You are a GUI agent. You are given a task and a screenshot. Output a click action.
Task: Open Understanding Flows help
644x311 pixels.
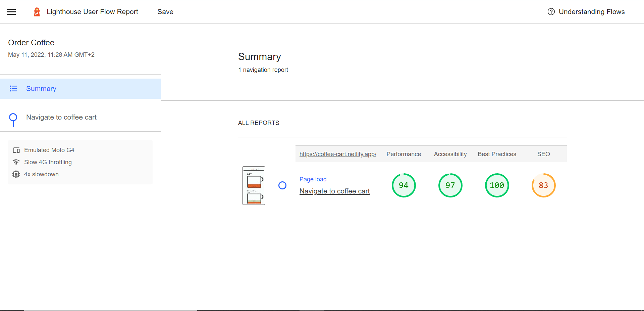586,12
